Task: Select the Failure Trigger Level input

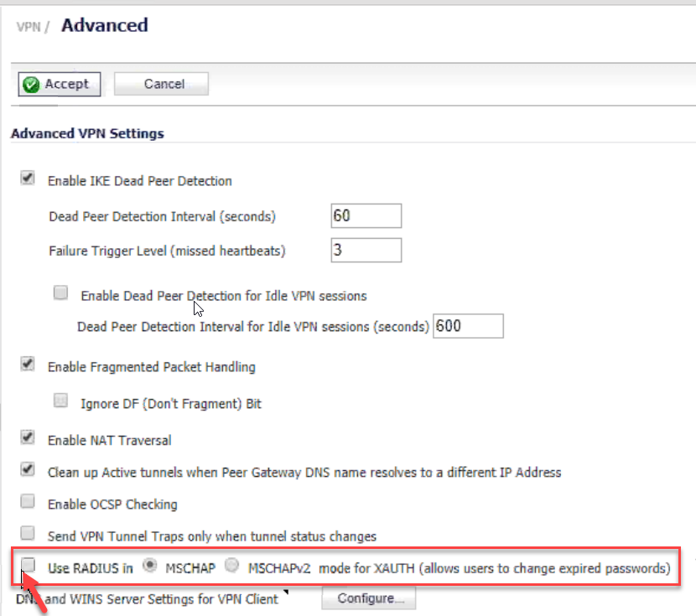Action: (366, 250)
